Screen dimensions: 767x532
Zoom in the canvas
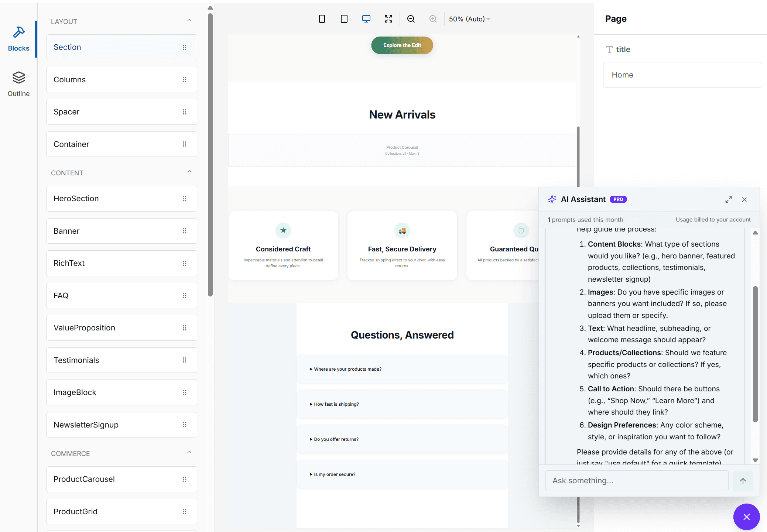(433, 19)
